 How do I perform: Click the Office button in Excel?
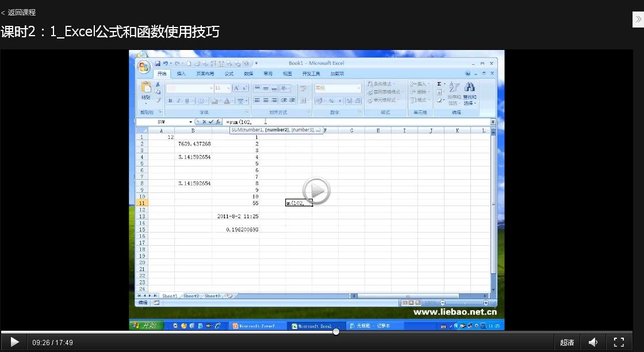pos(144,67)
